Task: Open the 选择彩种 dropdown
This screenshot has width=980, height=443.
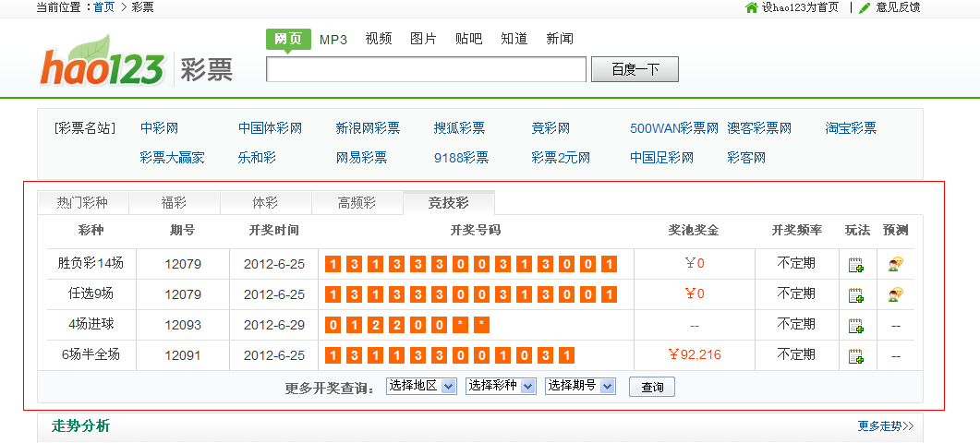Action: [502, 386]
